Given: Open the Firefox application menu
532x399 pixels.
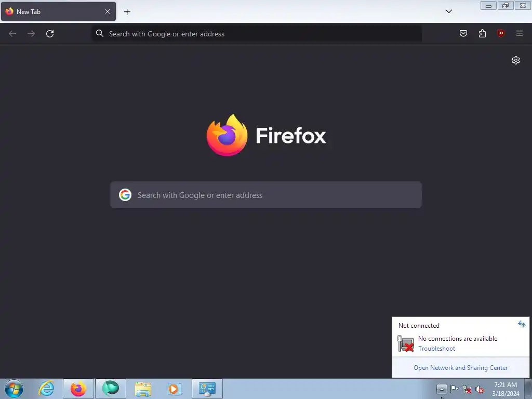Looking at the screenshot, I should 520,33.
